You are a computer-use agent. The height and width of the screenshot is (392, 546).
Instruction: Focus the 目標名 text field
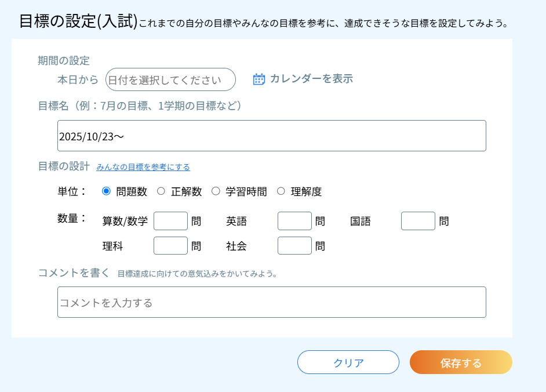click(271, 136)
